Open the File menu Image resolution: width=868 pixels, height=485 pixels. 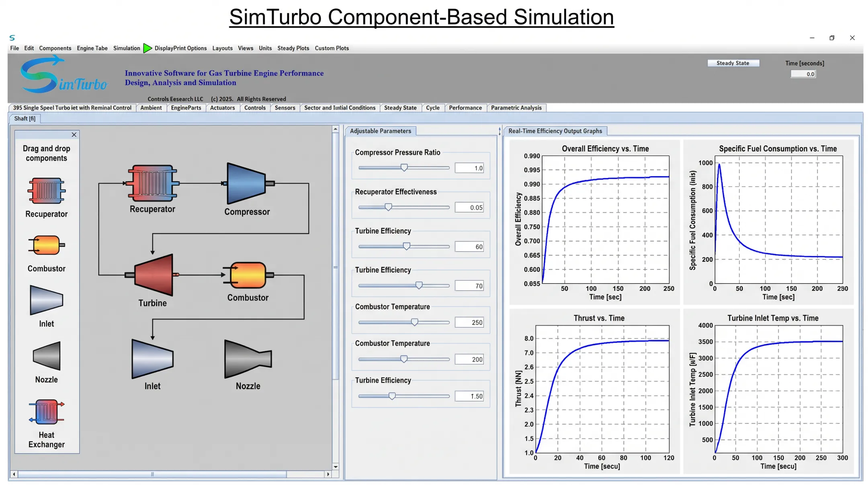coord(14,48)
